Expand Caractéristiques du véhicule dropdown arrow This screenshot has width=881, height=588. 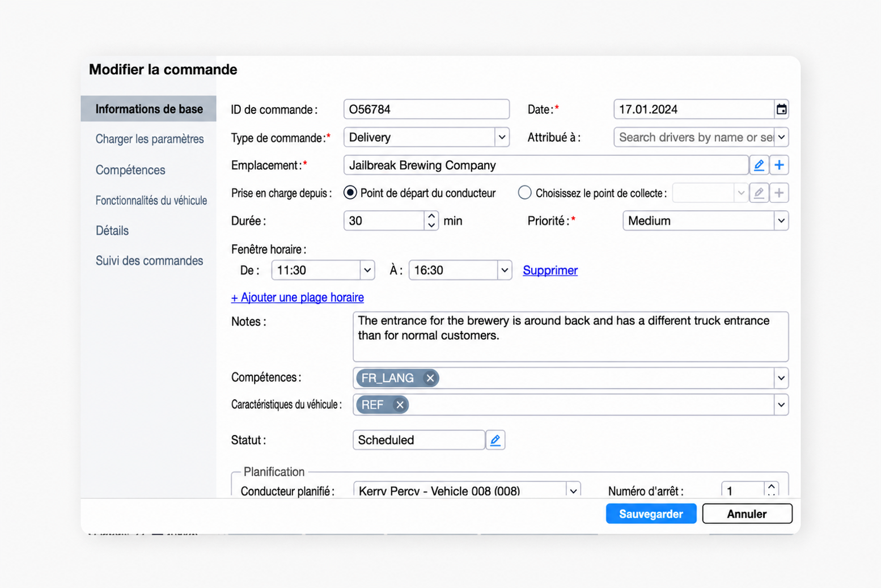pyautogui.click(x=781, y=405)
